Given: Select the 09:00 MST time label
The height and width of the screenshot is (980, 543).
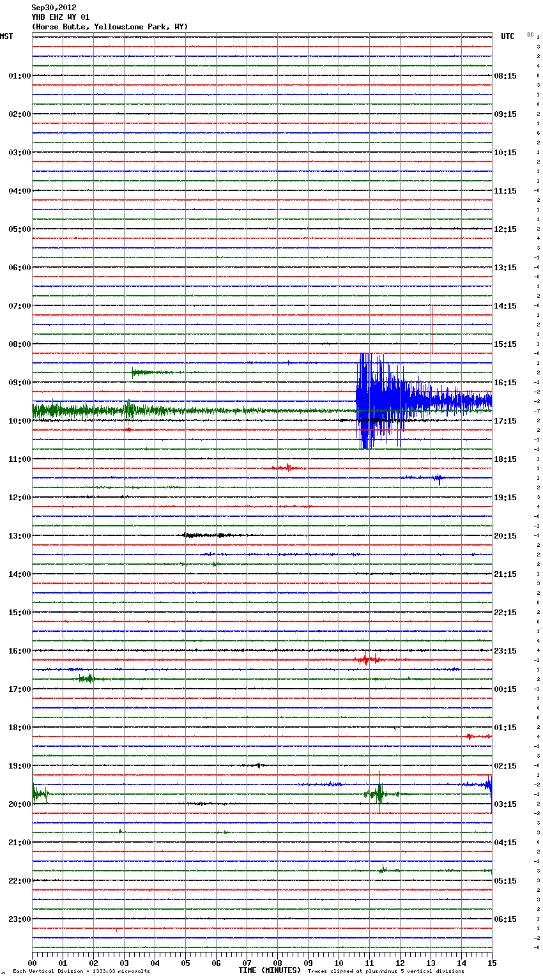Looking at the screenshot, I should [20, 383].
